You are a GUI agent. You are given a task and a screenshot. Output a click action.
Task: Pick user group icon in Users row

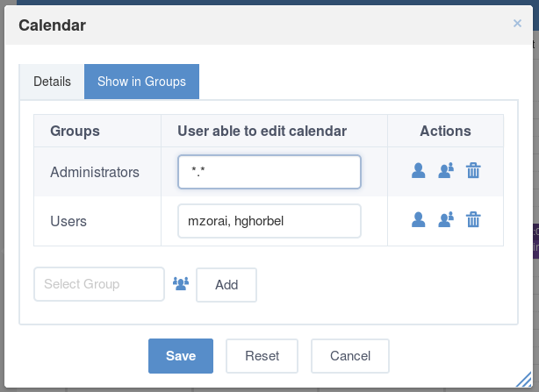click(x=446, y=220)
